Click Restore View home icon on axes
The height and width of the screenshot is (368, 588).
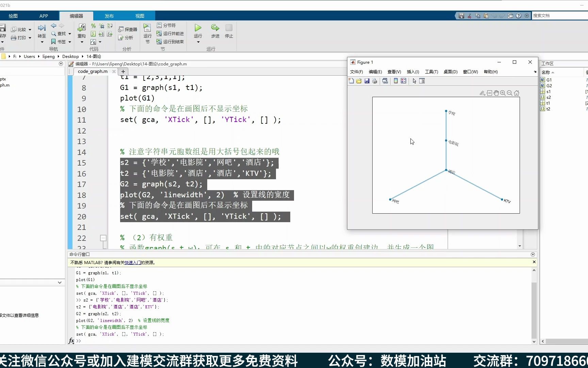(517, 93)
